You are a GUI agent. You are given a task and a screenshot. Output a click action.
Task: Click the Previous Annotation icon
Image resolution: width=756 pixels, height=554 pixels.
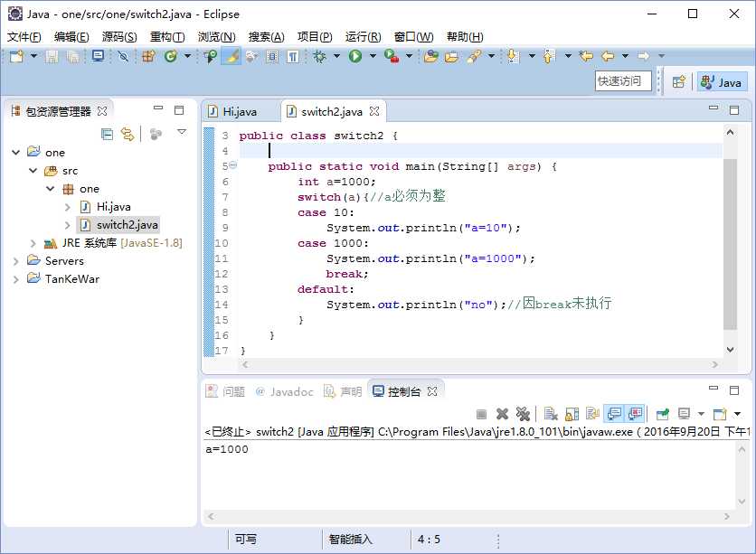click(x=549, y=56)
